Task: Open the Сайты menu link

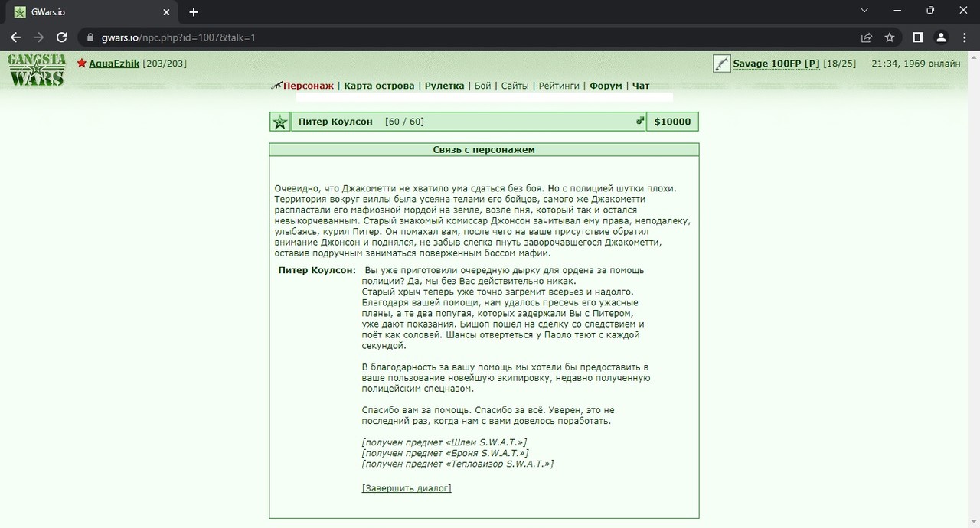Action: tap(514, 86)
